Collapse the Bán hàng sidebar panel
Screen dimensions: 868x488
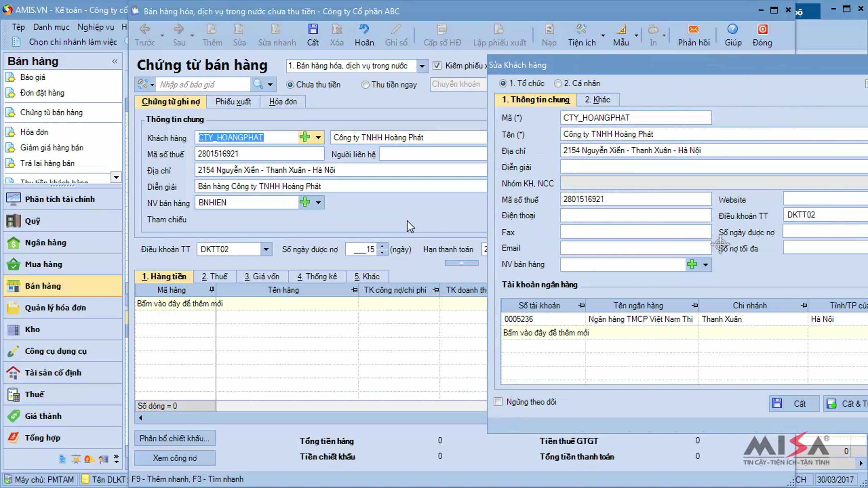115,61
